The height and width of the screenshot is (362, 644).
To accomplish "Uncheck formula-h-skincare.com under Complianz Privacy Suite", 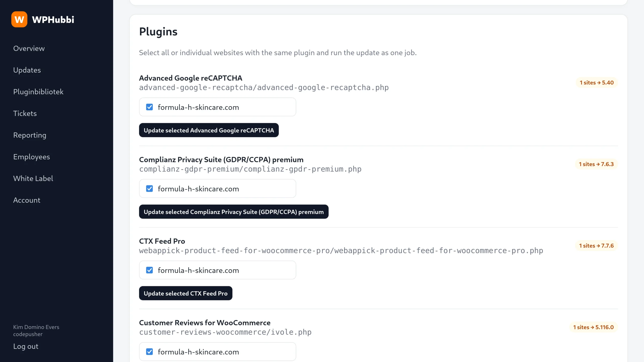I will [149, 189].
